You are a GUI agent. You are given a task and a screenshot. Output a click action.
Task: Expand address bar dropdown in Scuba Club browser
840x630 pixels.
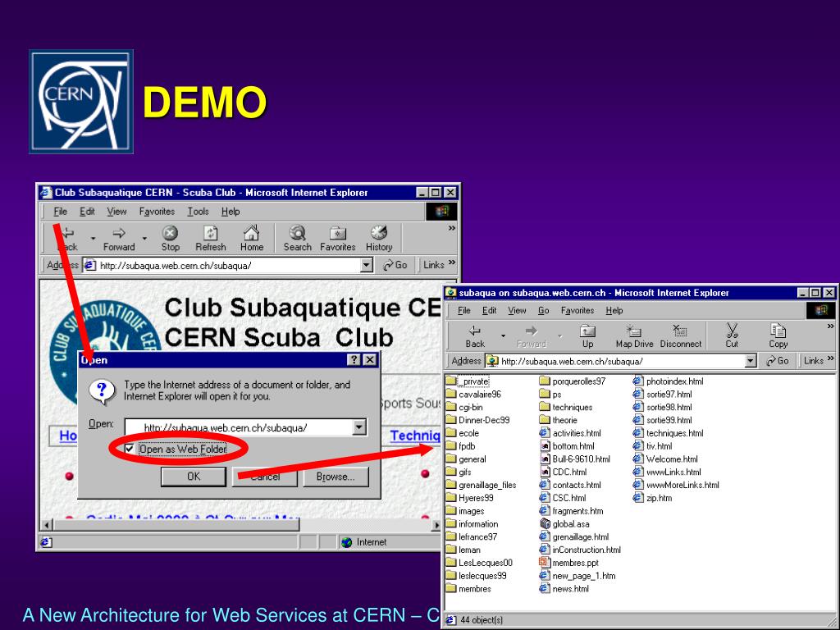click(x=367, y=265)
